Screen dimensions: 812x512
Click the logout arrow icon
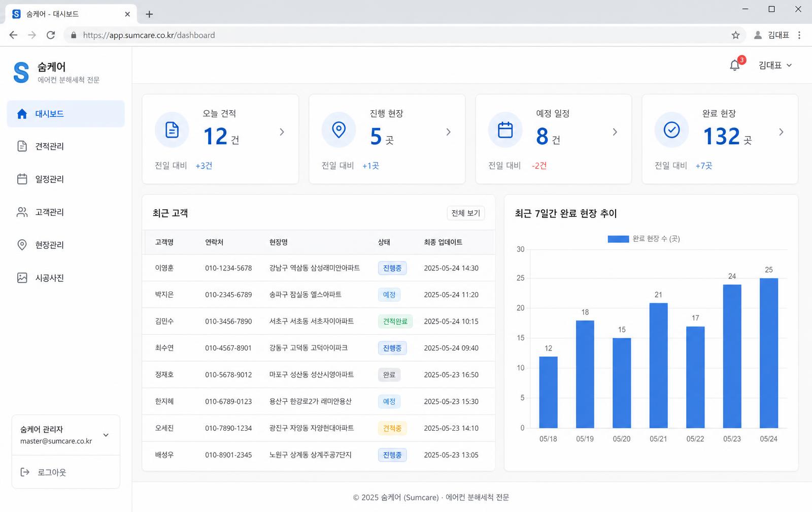pos(25,472)
